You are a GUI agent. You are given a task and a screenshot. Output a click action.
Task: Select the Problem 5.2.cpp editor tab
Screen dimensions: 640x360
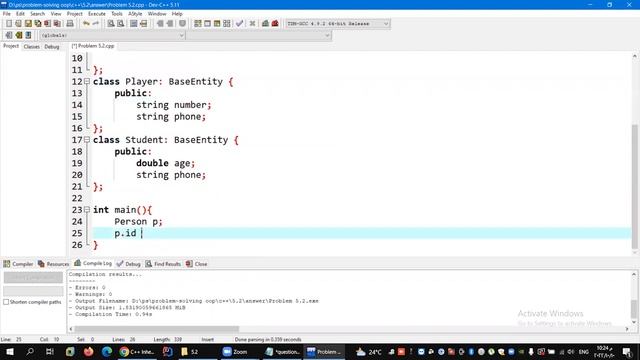click(93, 46)
